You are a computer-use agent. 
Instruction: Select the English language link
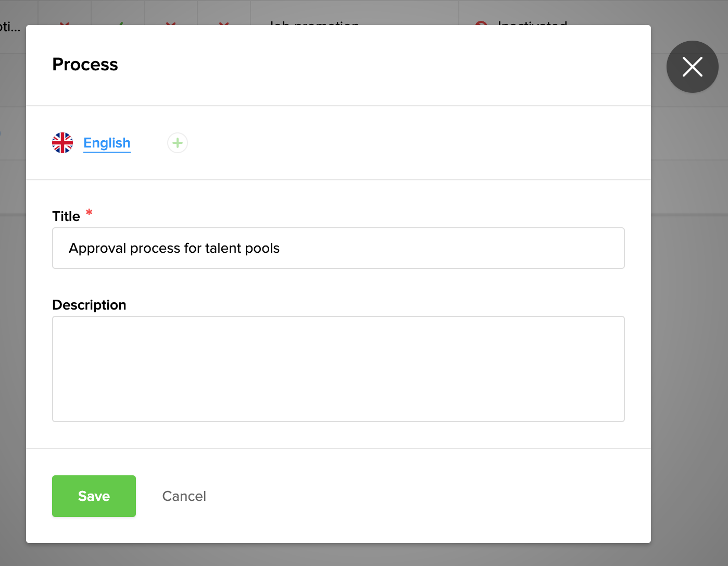[x=107, y=143]
